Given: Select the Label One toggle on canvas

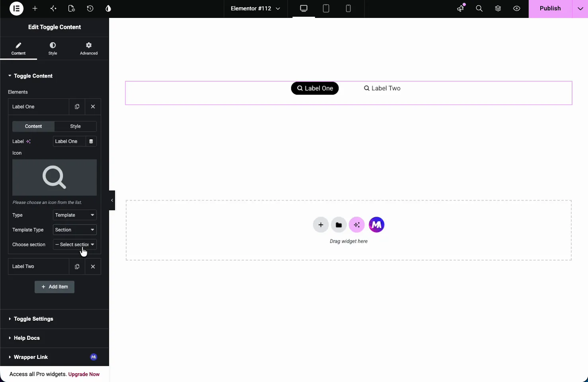Looking at the screenshot, I should [x=315, y=88].
